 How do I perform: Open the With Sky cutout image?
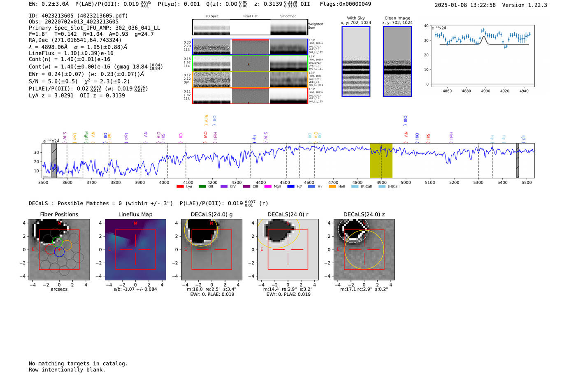(356, 62)
